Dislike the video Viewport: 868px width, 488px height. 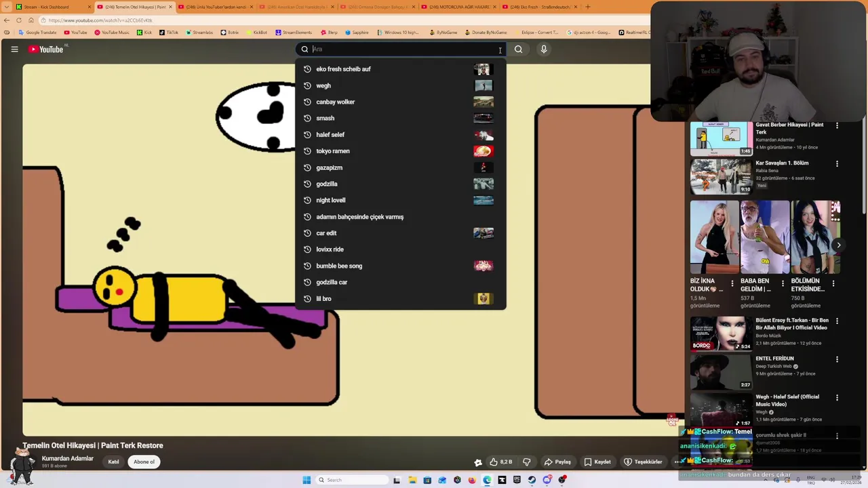pos(526,462)
